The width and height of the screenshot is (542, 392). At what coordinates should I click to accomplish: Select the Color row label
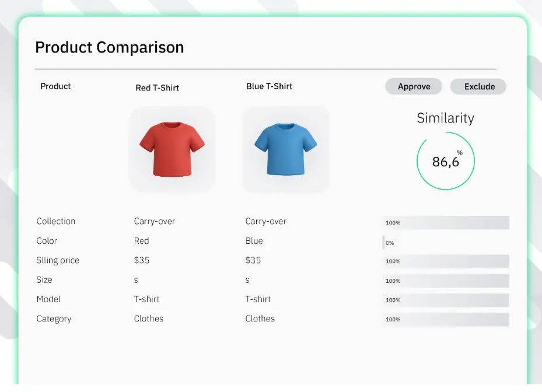click(47, 240)
